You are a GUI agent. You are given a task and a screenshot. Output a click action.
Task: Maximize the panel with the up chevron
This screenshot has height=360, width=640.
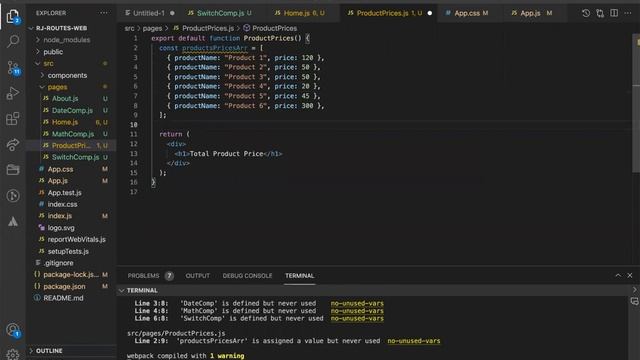click(x=618, y=276)
